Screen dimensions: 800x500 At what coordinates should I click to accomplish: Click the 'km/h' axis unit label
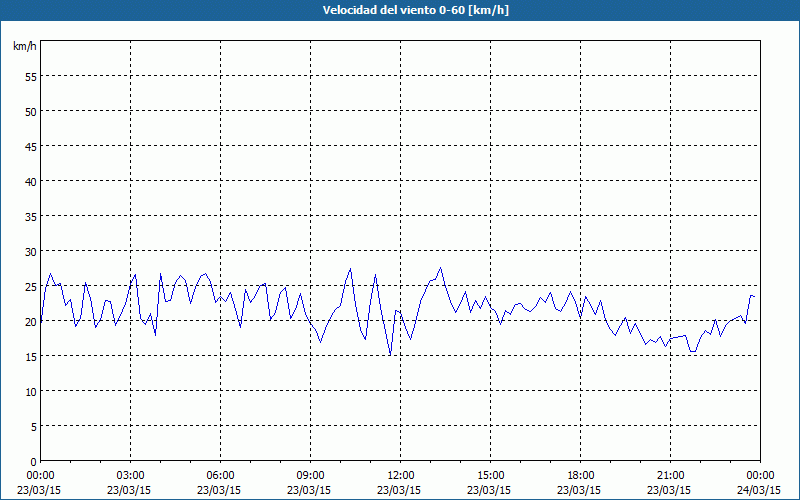[x=25, y=46]
